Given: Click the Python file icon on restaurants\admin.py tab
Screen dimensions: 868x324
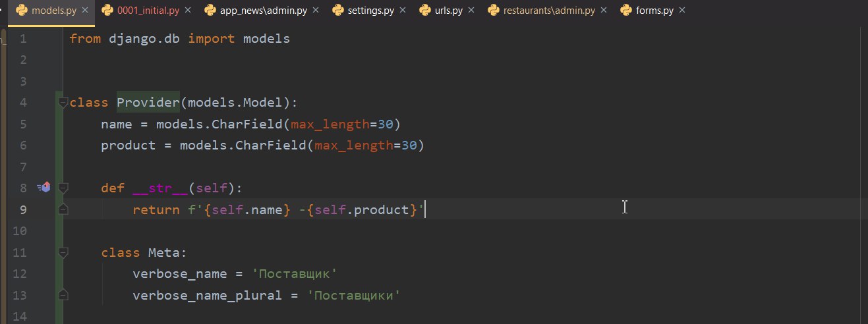Looking at the screenshot, I should 495,11.
